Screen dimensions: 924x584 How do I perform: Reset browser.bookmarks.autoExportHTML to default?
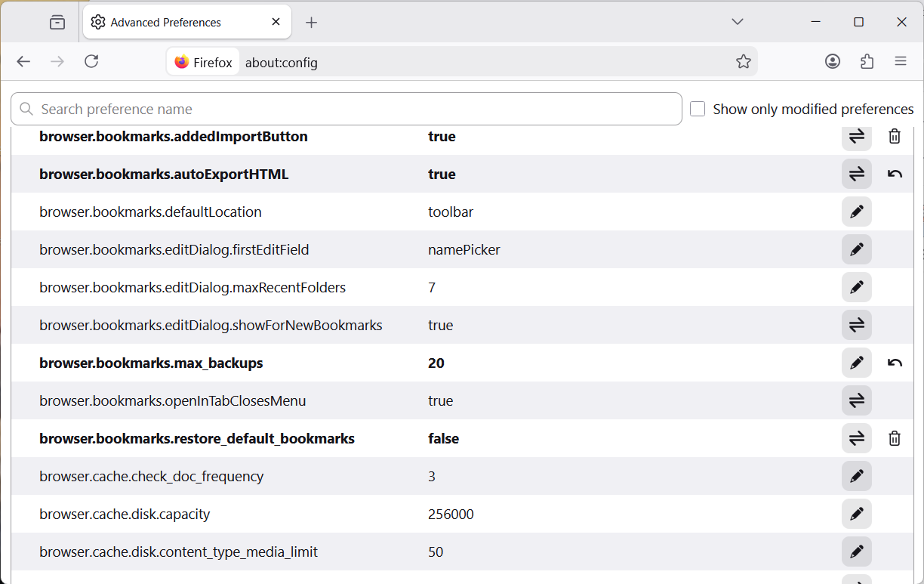coord(895,174)
